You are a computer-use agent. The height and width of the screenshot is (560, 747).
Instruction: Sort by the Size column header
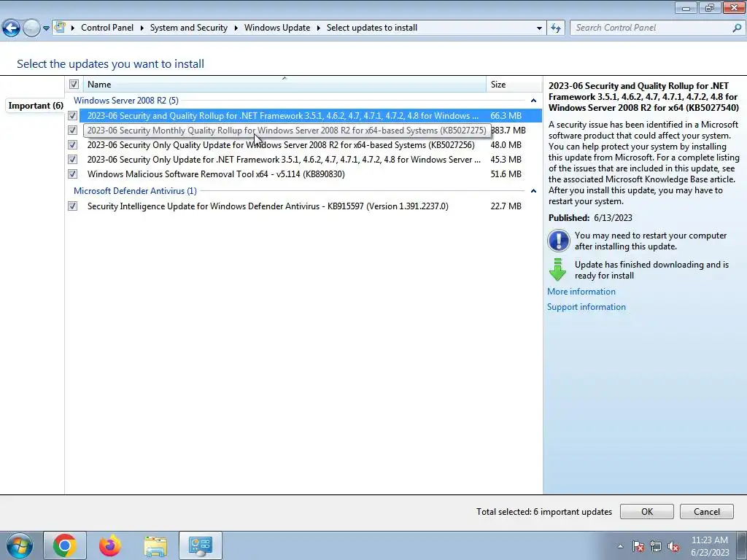[x=514, y=85]
